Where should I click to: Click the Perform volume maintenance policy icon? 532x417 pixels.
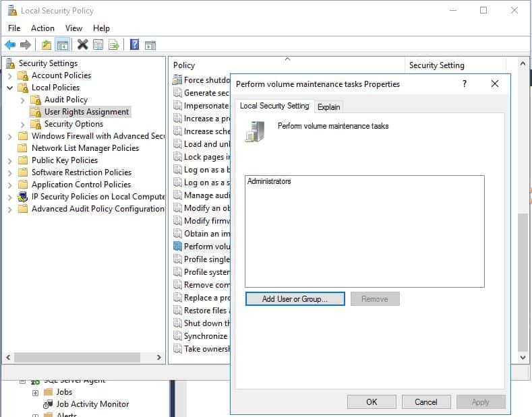tap(177, 247)
